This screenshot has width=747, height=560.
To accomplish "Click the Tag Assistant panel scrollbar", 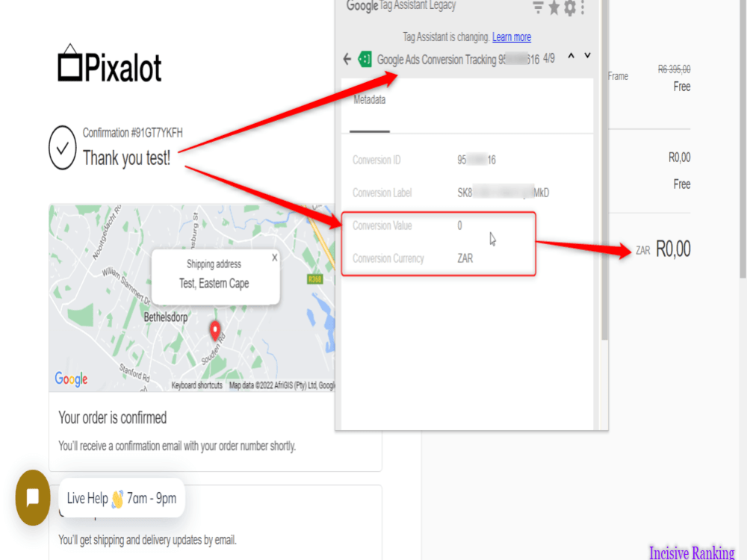I will [605, 172].
